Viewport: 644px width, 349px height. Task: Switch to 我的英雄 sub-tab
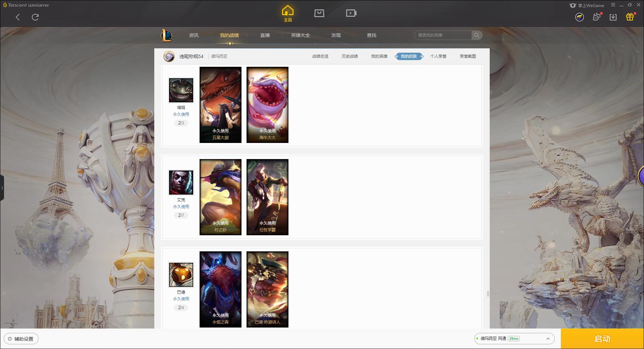click(379, 56)
